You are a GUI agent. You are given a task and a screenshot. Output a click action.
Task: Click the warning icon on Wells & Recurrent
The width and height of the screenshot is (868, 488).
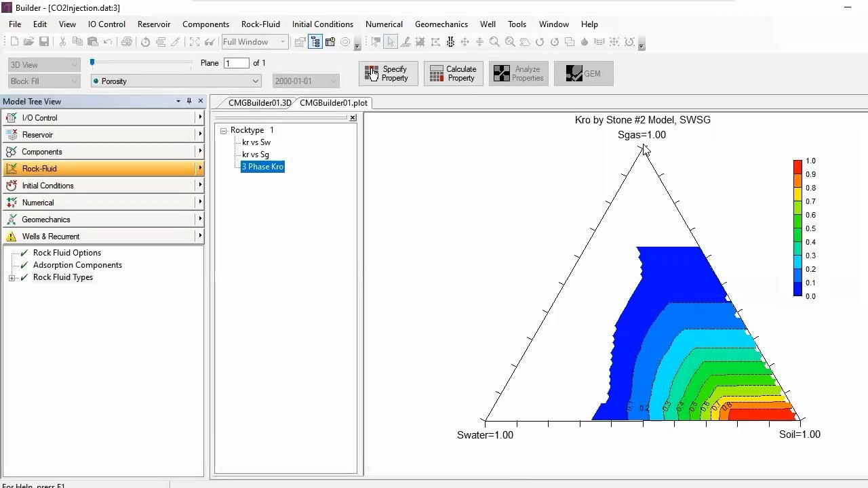(11, 237)
